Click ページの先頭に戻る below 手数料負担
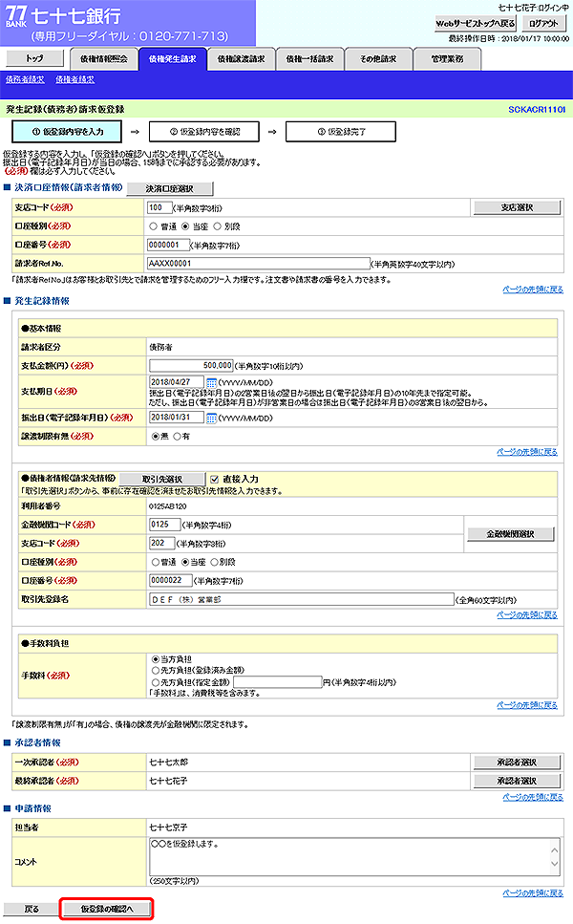Image resolution: width=573 pixels, height=924 pixels. (527, 705)
